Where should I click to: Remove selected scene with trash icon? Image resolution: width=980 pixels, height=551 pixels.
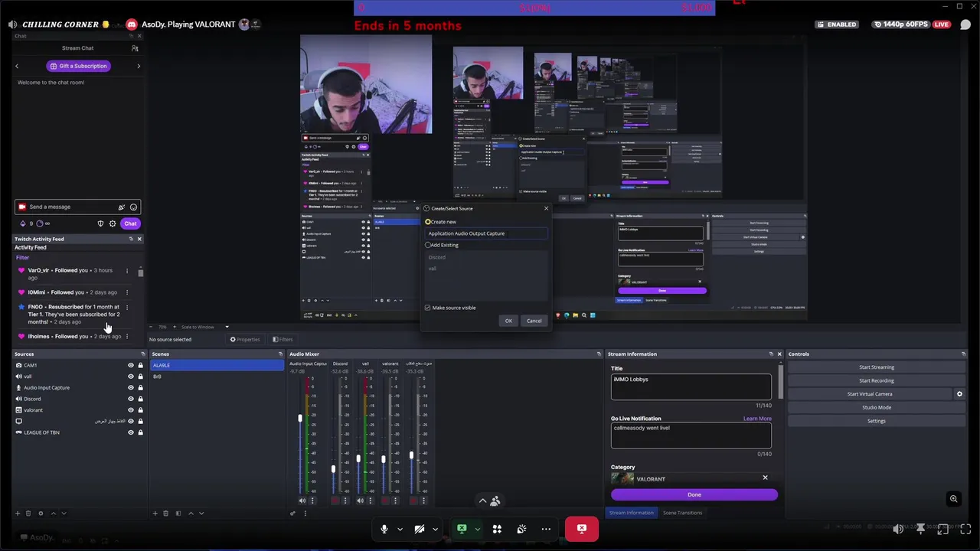tap(165, 514)
